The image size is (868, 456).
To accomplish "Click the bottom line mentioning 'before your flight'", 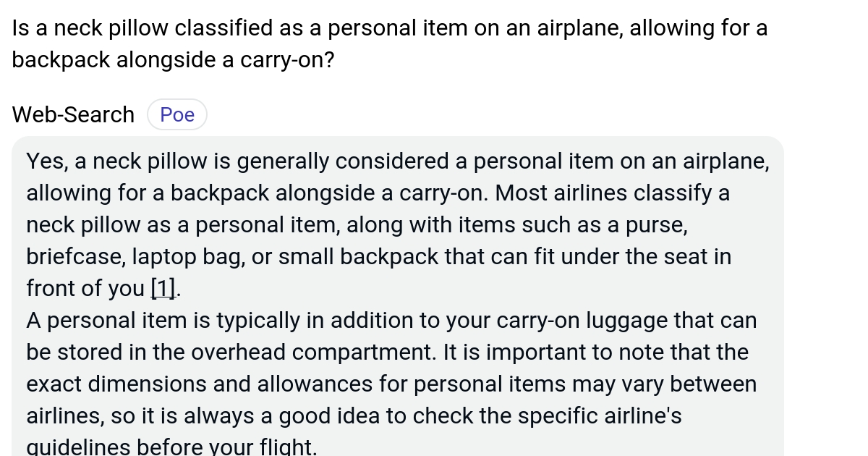I will [x=171, y=446].
